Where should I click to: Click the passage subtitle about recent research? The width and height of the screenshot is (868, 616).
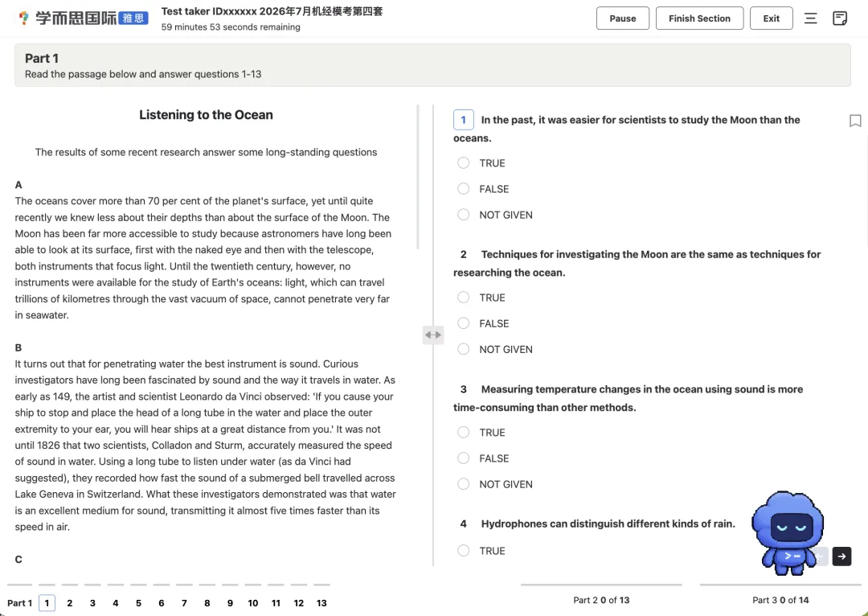[206, 152]
